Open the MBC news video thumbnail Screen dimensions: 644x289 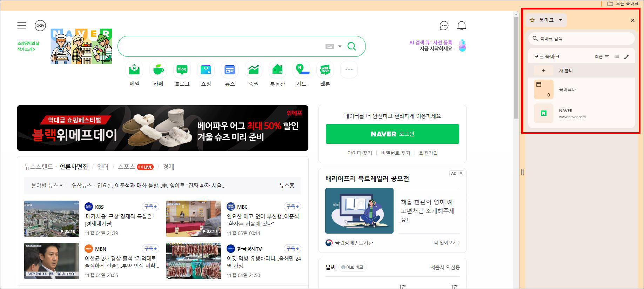pos(194,219)
